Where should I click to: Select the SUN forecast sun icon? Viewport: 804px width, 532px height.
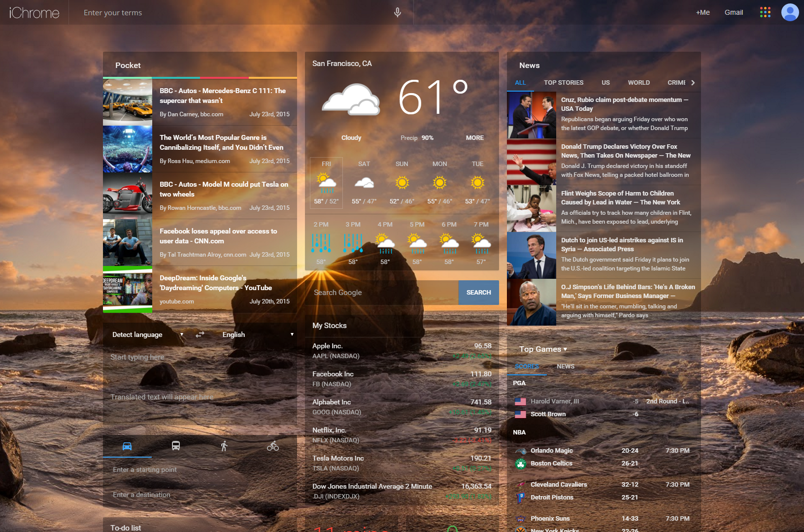pyautogui.click(x=402, y=183)
